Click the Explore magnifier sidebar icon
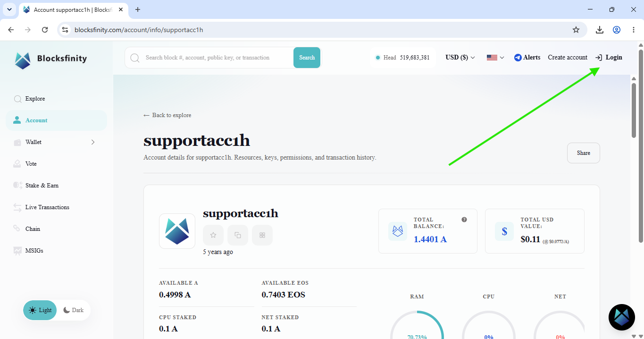Viewport: 644px width, 339px height. point(17,99)
